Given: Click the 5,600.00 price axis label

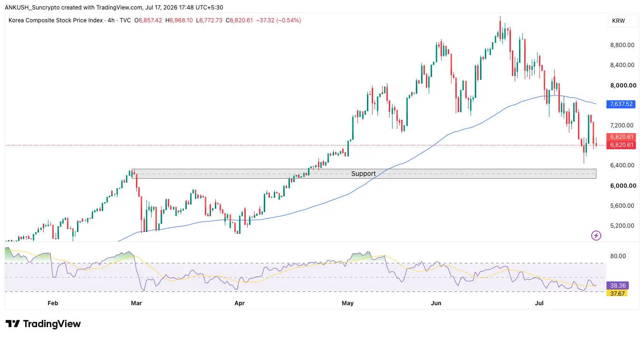Looking at the screenshot, I should (623, 206).
